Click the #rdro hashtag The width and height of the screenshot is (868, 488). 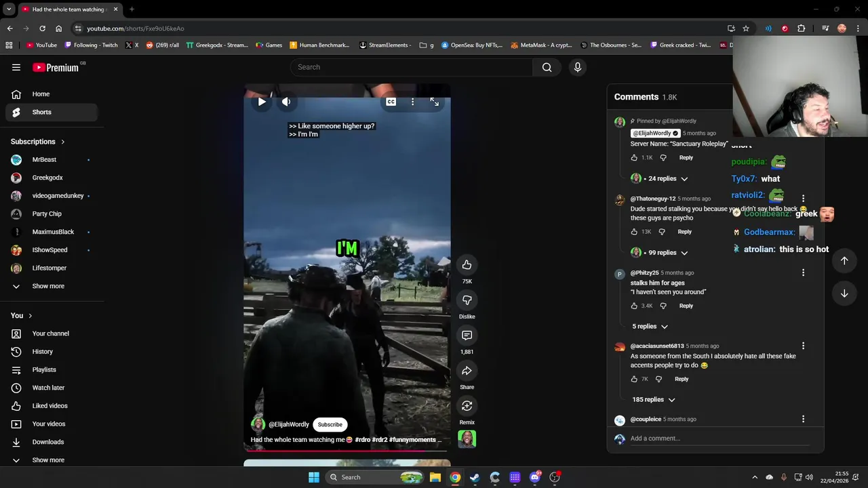coord(362,440)
